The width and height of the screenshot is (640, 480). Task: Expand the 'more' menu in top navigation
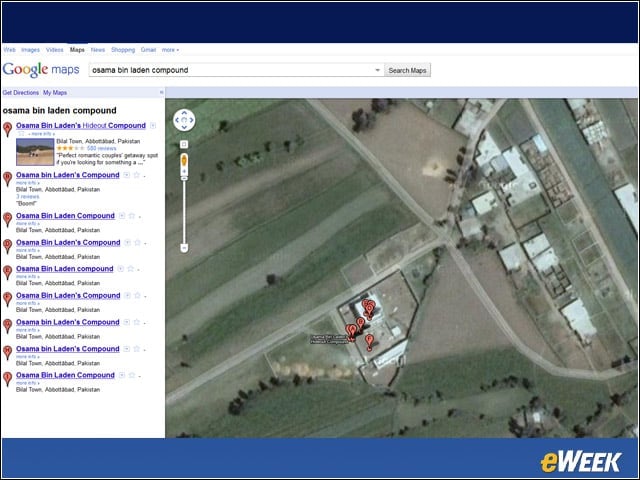click(170, 50)
